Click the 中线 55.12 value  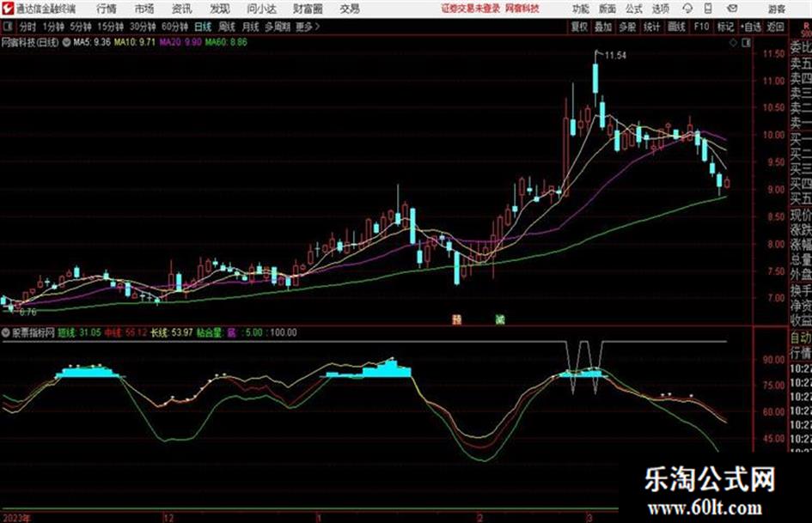pos(125,332)
